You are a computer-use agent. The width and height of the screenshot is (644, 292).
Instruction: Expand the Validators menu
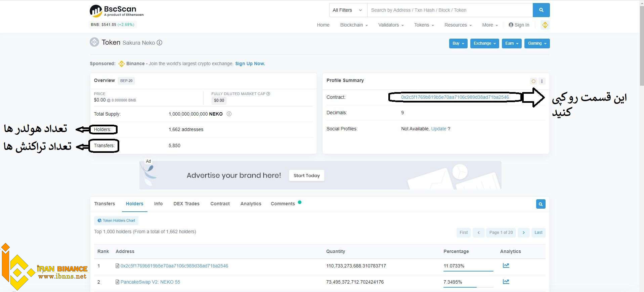(391, 25)
